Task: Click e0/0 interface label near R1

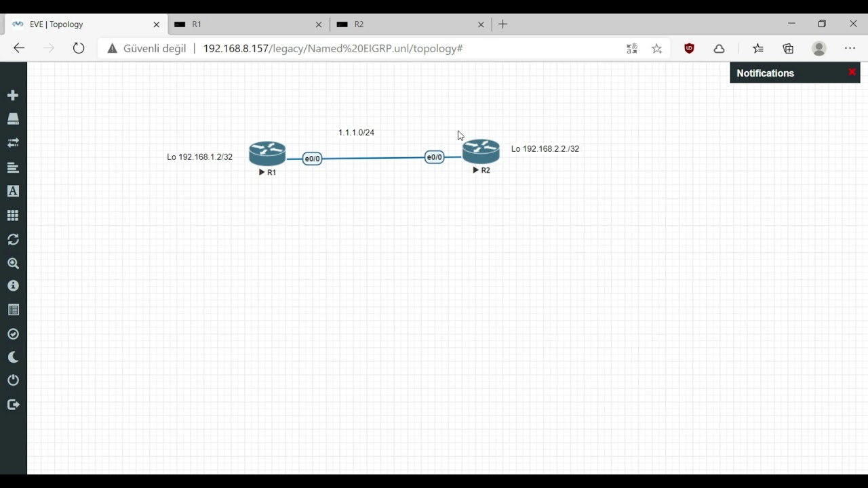Action: (x=312, y=159)
